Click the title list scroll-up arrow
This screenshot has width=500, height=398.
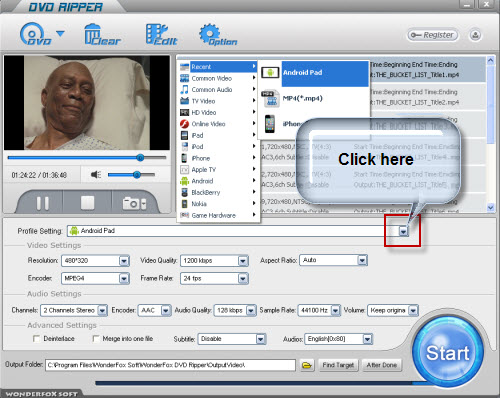(490, 61)
